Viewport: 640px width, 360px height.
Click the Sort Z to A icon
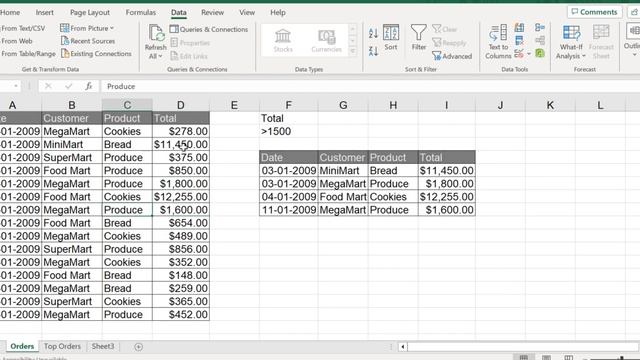[x=373, y=51]
